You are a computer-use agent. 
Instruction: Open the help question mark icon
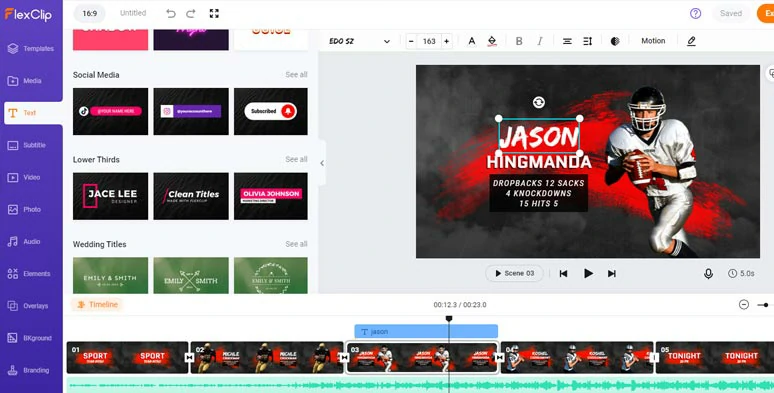pos(696,13)
